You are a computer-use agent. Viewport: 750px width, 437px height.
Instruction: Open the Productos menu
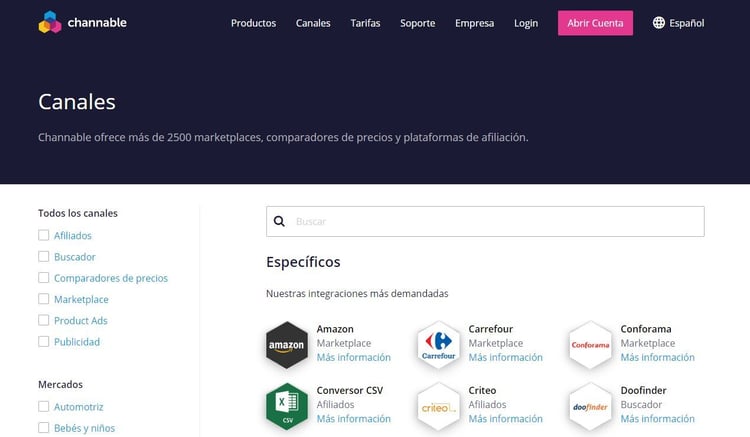[254, 23]
